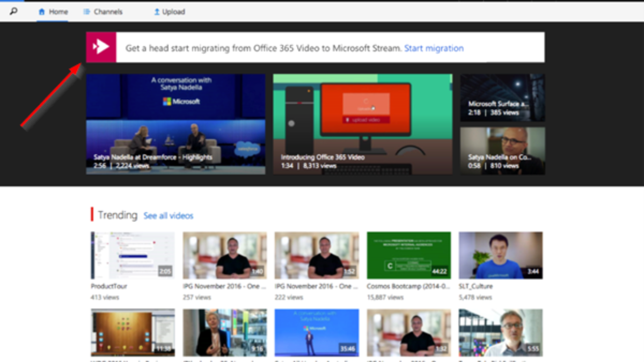Open the ProductTour video thumbnail

pyautogui.click(x=133, y=255)
